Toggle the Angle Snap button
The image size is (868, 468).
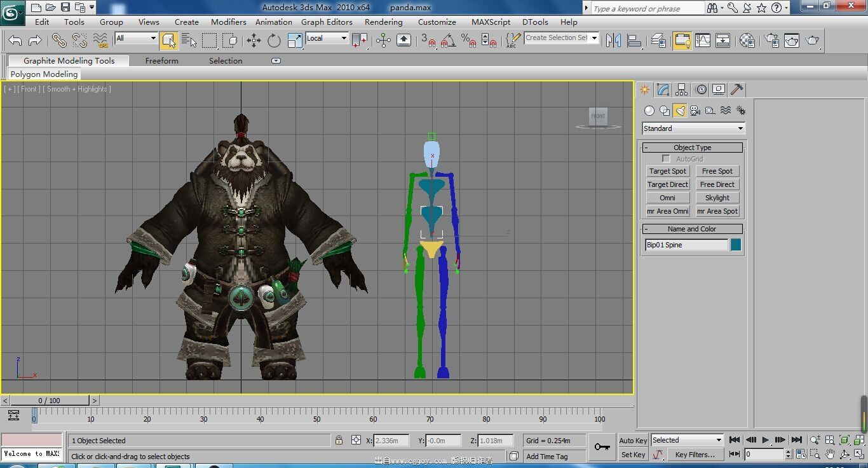point(448,41)
